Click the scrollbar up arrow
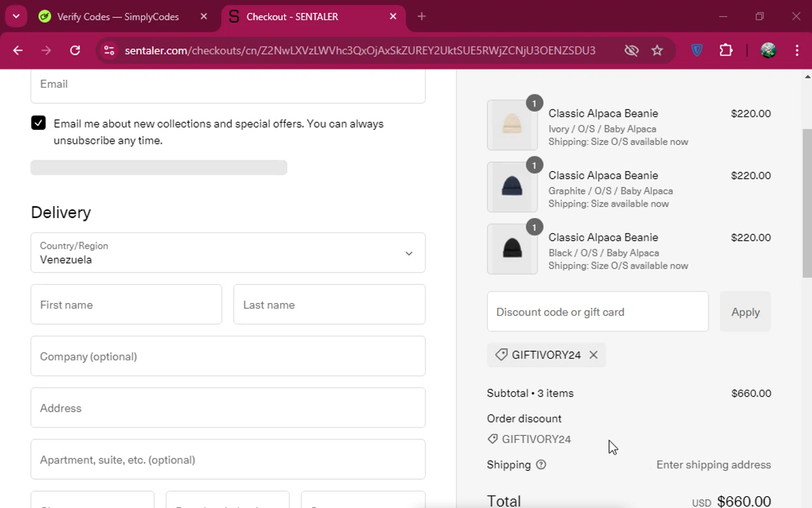Image resolution: width=812 pixels, height=508 pixels. pos(807,77)
